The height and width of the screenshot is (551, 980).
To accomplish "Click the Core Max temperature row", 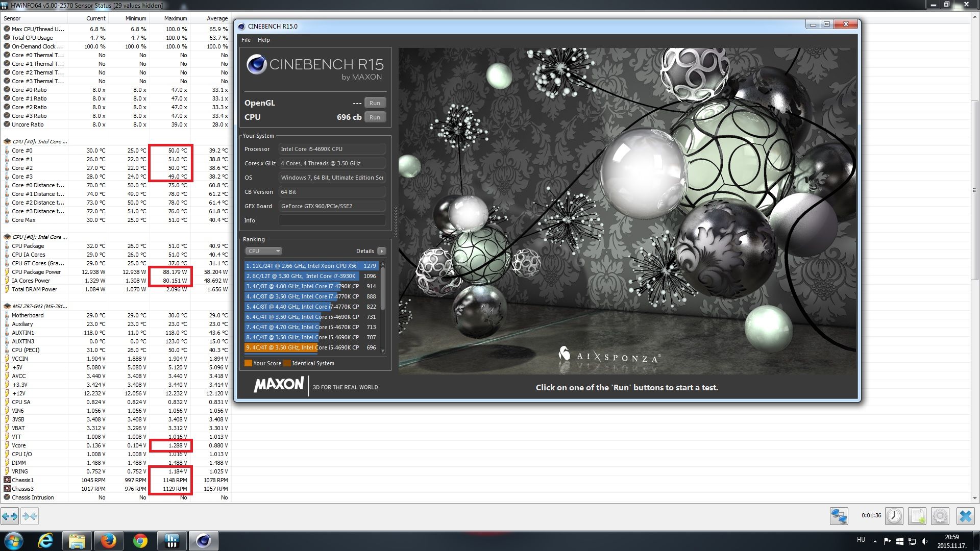I will [x=116, y=220].
